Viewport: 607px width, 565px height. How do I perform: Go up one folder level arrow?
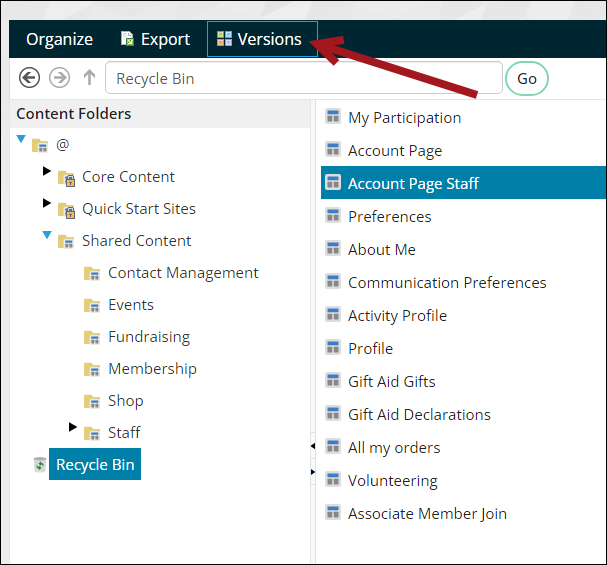pos(89,77)
